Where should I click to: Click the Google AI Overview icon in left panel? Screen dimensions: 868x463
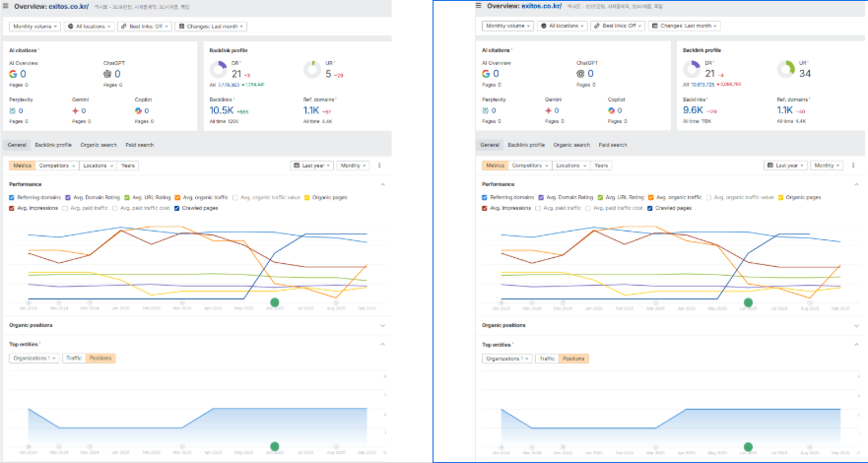click(13, 74)
